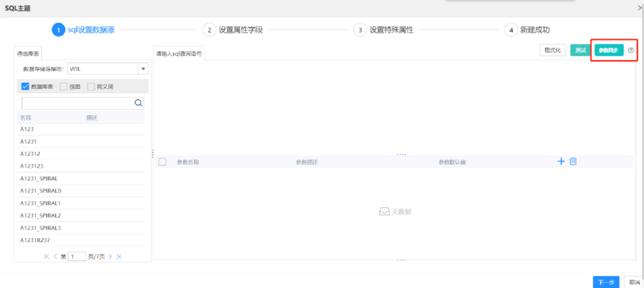Enable the 同义词 checkbox
644x288 pixels.
(x=91, y=86)
